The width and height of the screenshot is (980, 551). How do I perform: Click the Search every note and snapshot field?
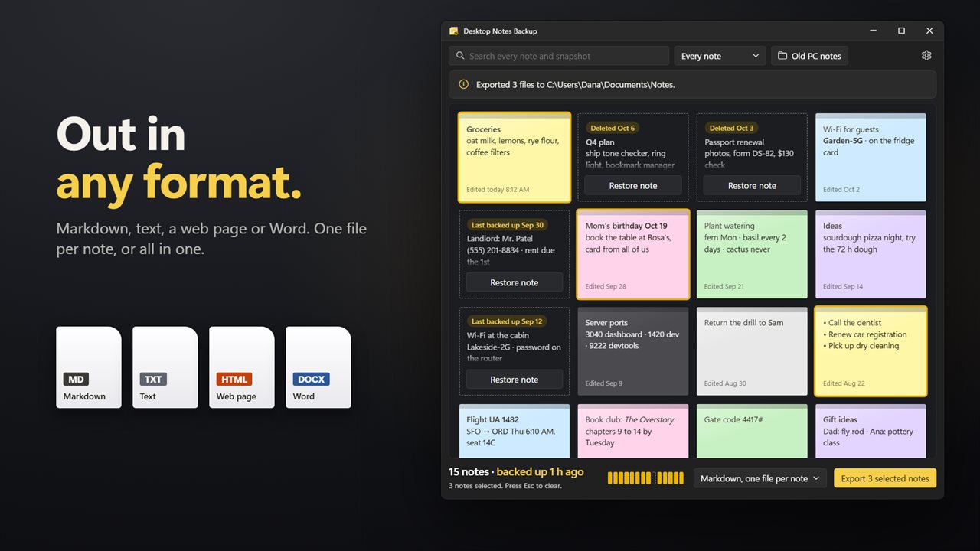coord(559,56)
